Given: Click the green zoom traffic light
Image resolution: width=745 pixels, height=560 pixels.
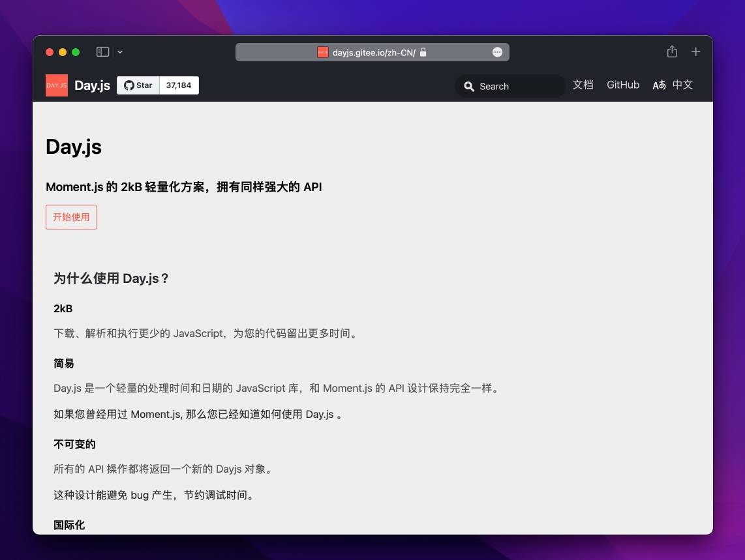Looking at the screenshot, I should (x=76, y=51).
